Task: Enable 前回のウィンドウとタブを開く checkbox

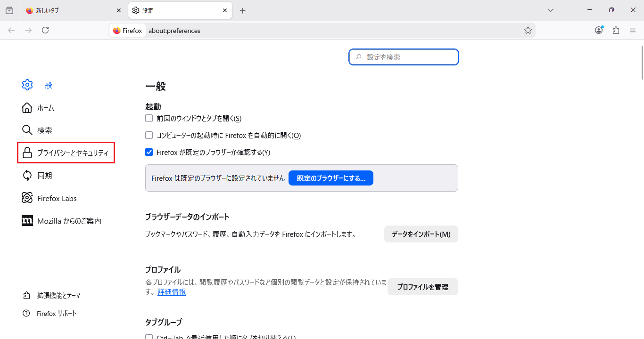Action: pos(149,118)
